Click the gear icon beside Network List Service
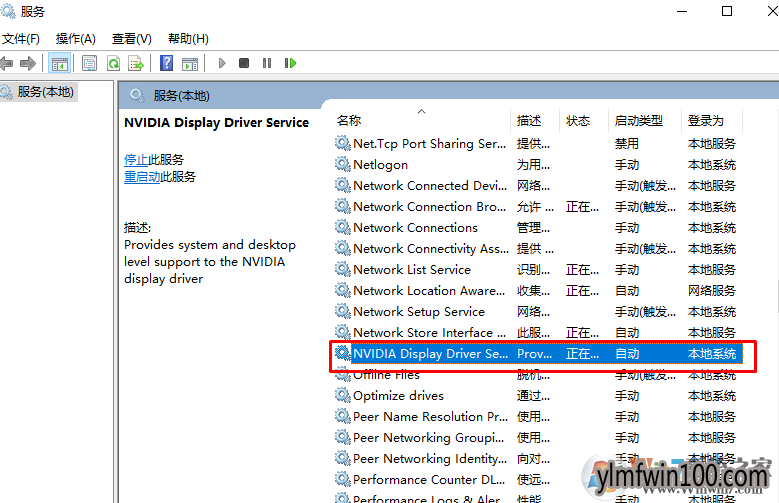 tap(343, 269)
